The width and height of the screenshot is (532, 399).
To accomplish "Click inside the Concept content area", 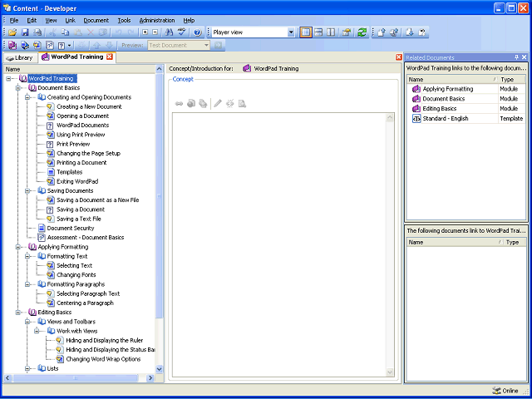I will [279, 244].
